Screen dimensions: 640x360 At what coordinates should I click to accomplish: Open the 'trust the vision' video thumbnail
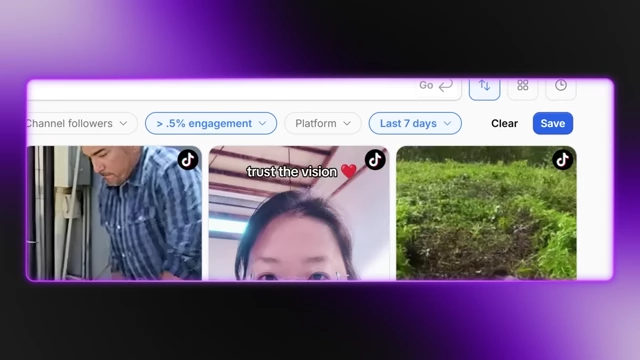(299, 213)
